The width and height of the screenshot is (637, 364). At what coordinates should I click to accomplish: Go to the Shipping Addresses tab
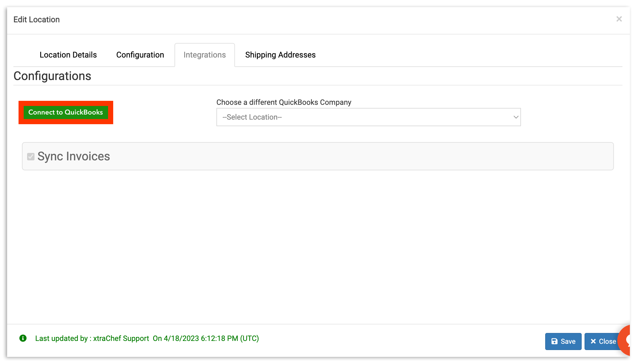pyautogui.click(x=280, y=55)
